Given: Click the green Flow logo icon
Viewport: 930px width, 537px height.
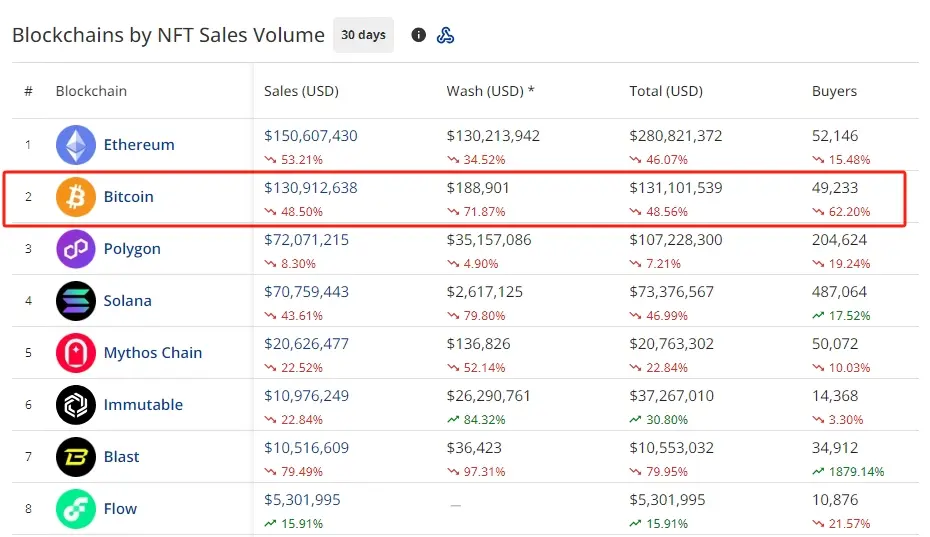Looking at the screenshot, I should [76, 509].
